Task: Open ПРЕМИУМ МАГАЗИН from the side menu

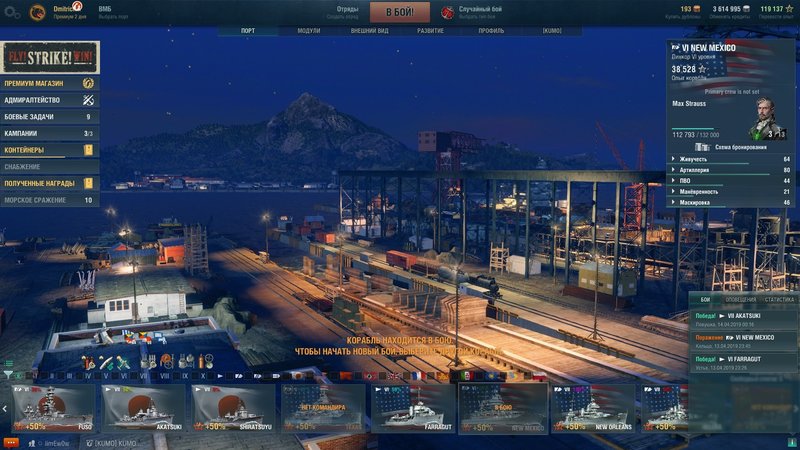Action: pos(49,83)
